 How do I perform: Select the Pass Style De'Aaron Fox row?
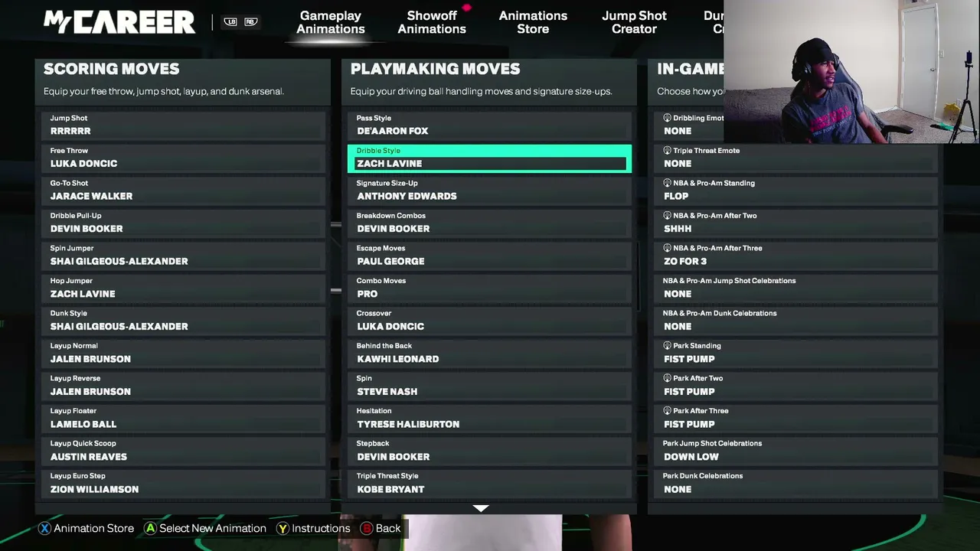tap(489, 125)
